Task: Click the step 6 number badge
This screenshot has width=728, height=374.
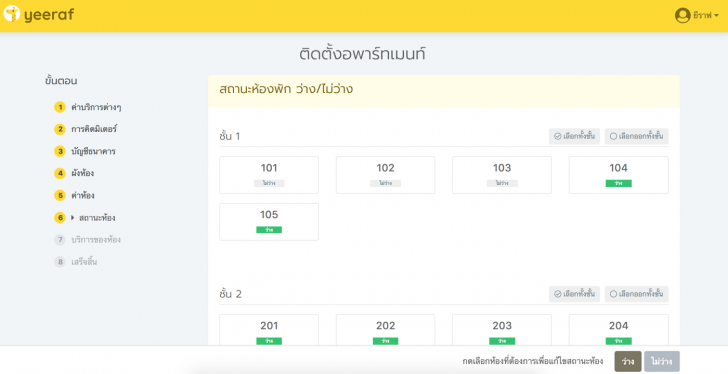Action: (60, 218)
